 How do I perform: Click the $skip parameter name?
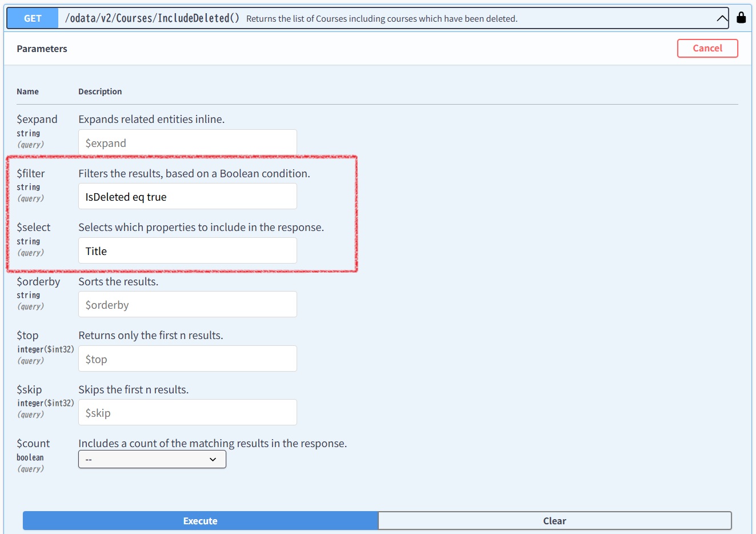[29, 389]
